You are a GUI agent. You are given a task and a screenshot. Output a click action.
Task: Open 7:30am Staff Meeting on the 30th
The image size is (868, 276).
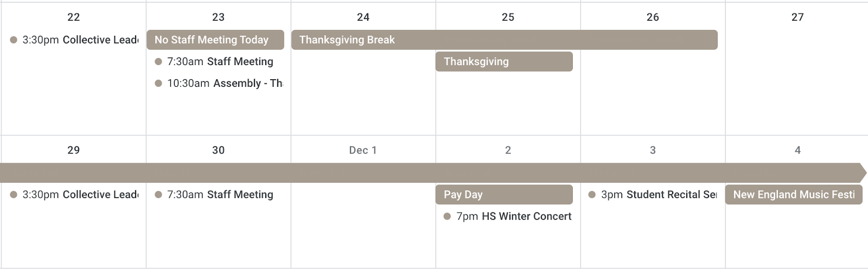pyautogui.click(x=215, y=194)
